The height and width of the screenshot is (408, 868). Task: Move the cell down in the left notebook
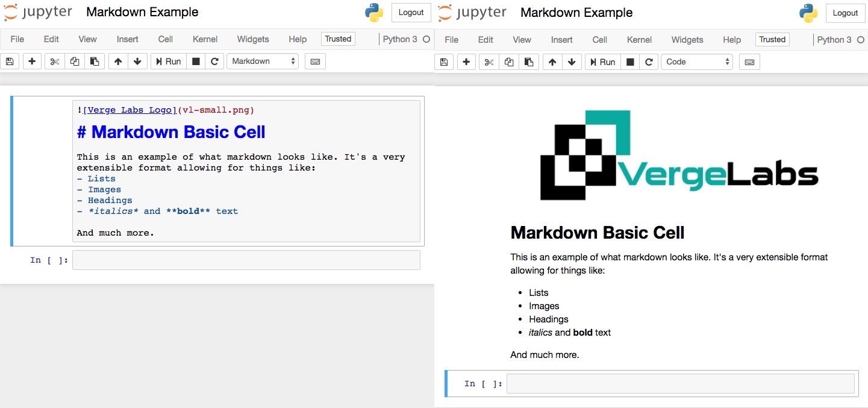pyautogui.click(x=137, y=61)
